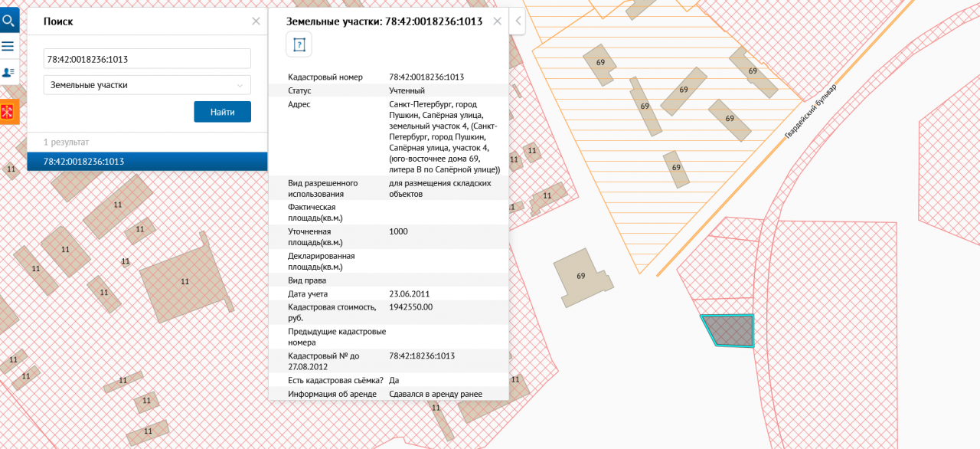Select search result 78:42:0018236:1013
The image size is (980, 449).
pos(147,162)
